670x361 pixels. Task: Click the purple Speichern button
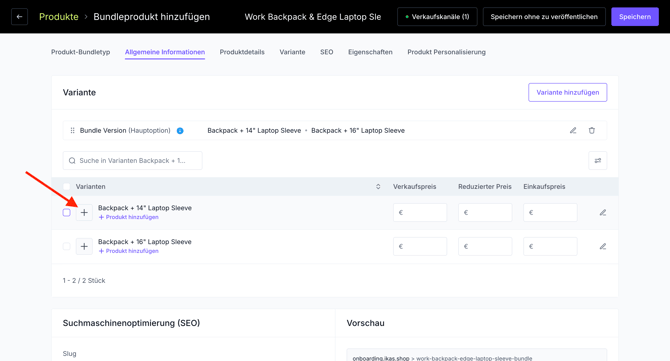pyautogui.click(x=635, y=17)
